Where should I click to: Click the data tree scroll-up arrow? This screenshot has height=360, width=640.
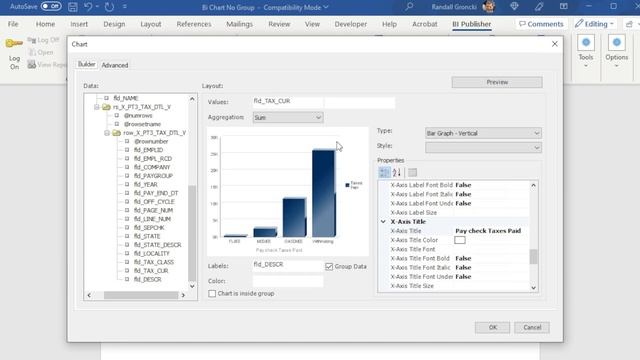[192, 98]
